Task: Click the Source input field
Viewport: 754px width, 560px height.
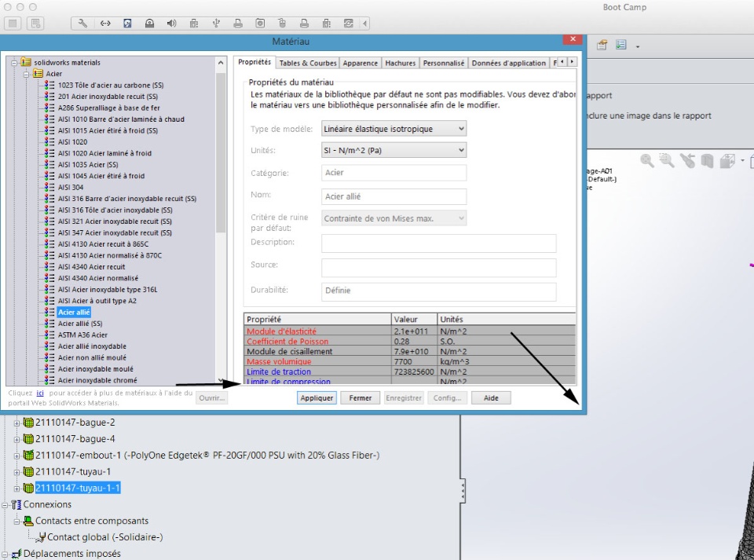Action: 438,268
